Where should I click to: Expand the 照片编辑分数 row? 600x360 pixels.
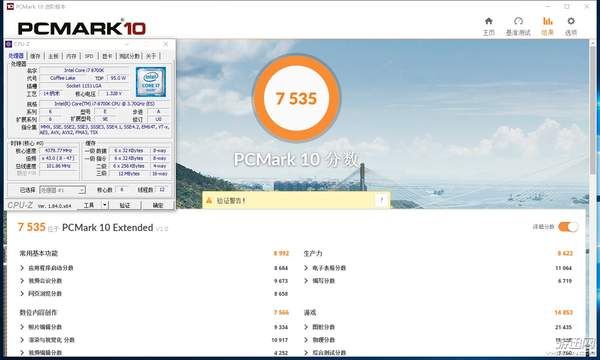coord(22,327)
